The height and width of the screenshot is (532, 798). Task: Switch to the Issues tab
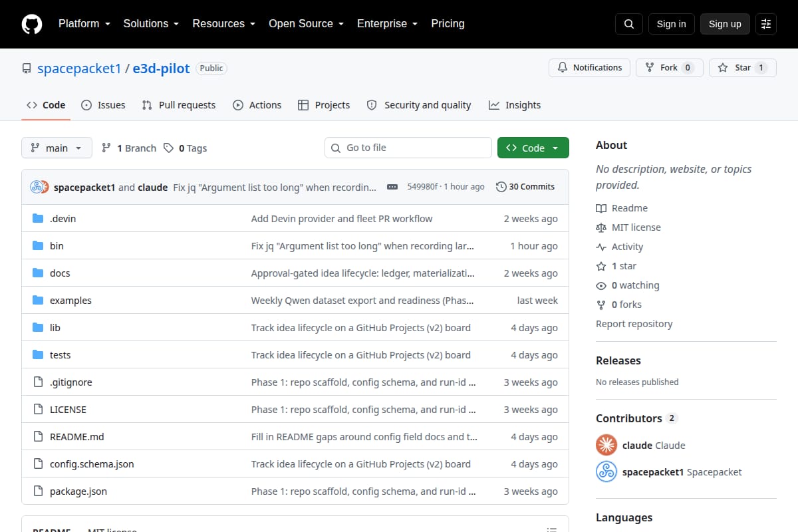pyautogui.click(x=103, y=105)
